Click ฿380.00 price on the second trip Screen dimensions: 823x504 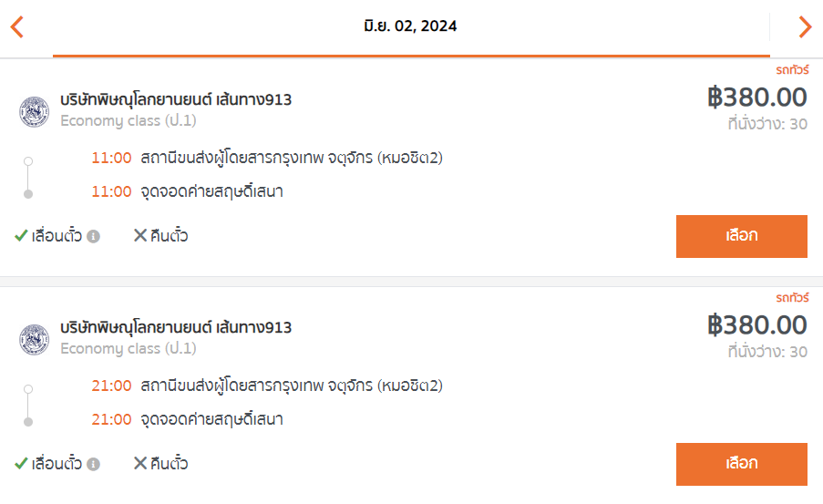tap(757, 325)
